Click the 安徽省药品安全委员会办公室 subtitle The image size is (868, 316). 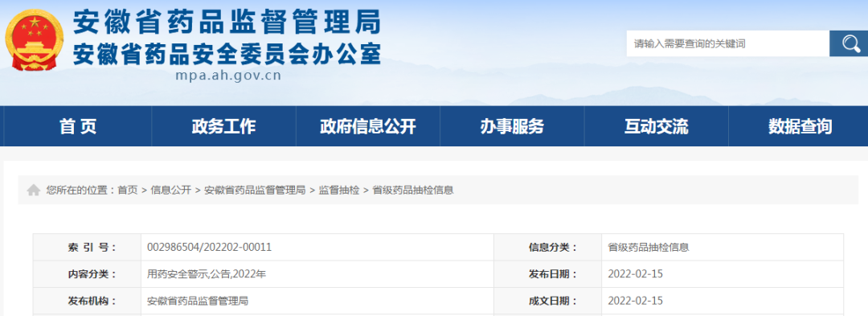point(227,54)
